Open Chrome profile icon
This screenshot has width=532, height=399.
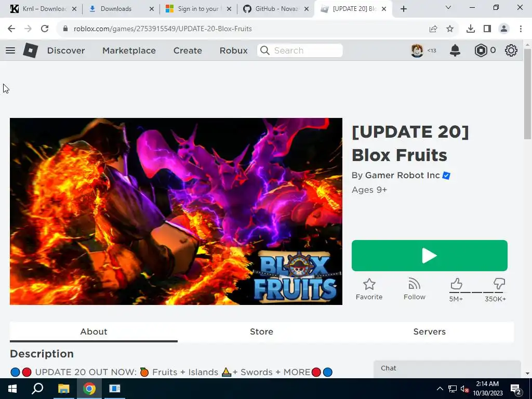(x=504, y=29)
